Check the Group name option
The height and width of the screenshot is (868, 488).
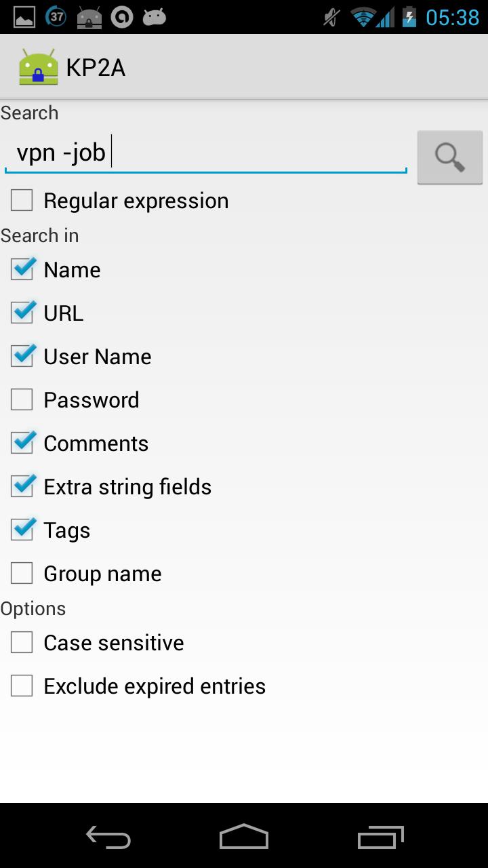22,574
